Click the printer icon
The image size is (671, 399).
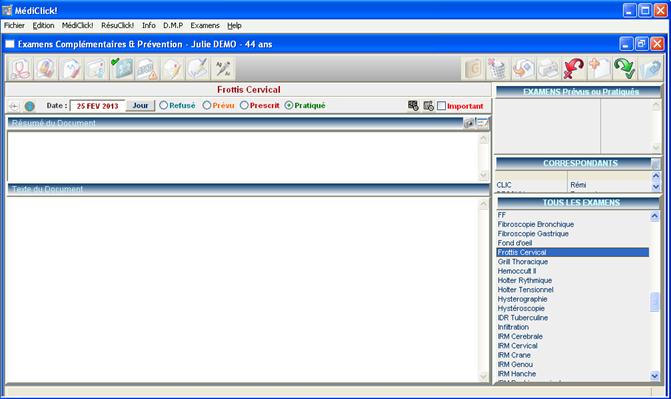tap(549, 68)
